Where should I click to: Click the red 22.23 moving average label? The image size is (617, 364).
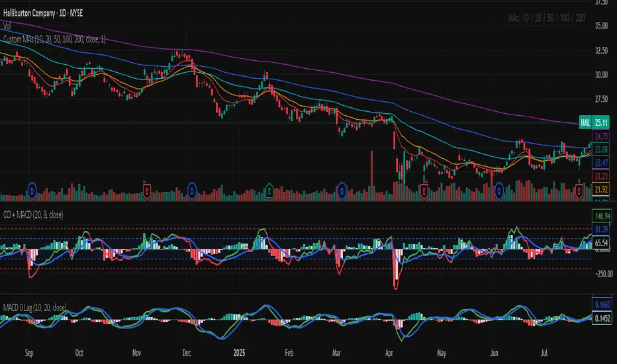[x=601, y=176]
